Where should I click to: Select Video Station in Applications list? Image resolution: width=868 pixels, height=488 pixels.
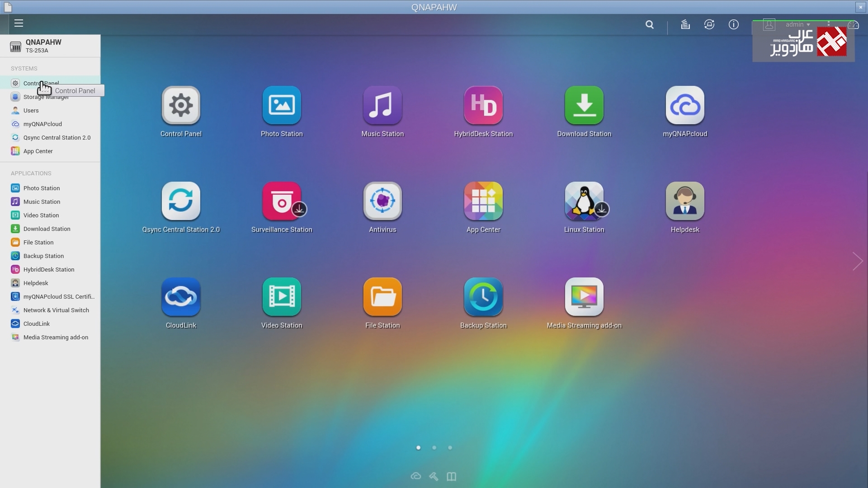tap(50, 215)
